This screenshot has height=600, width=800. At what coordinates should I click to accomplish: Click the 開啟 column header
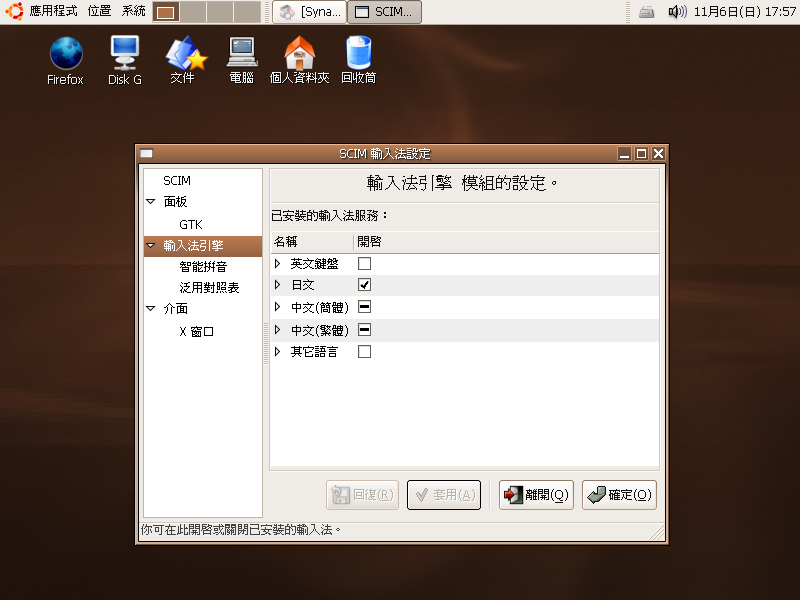[506, 242]
